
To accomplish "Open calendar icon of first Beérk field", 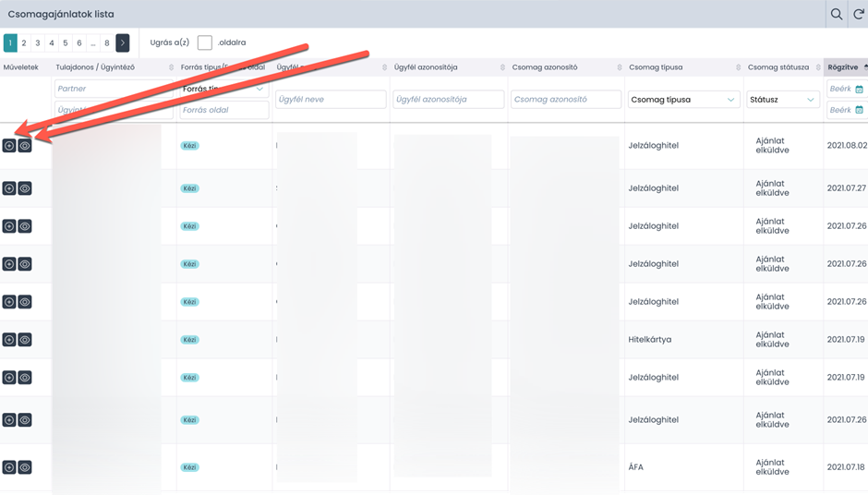I will click(859, 89).
